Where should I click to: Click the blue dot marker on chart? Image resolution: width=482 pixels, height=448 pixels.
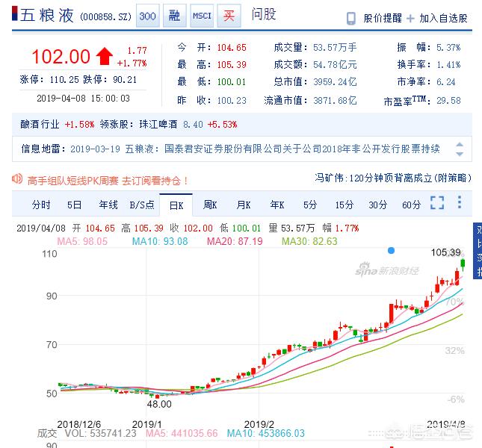(391, 251)
